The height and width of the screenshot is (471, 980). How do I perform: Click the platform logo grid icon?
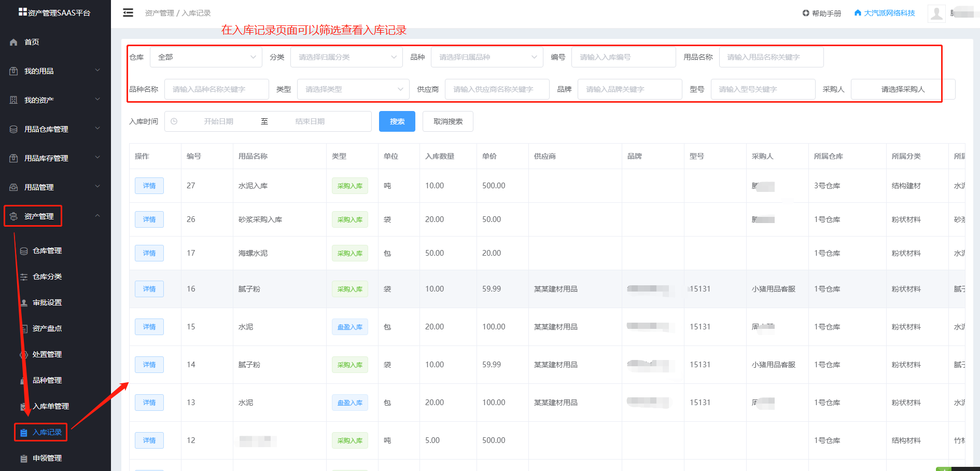[x=23, y=11]
